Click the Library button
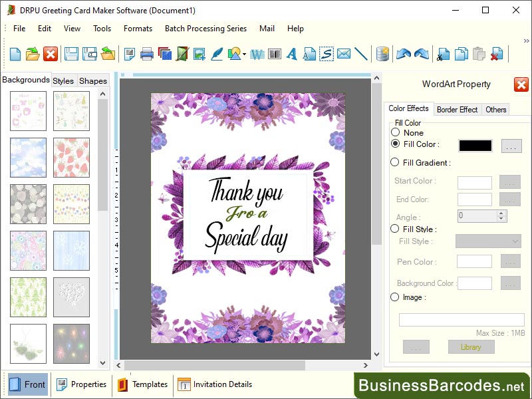This screenshot has height=399, width=532. (x=471, y=346)
